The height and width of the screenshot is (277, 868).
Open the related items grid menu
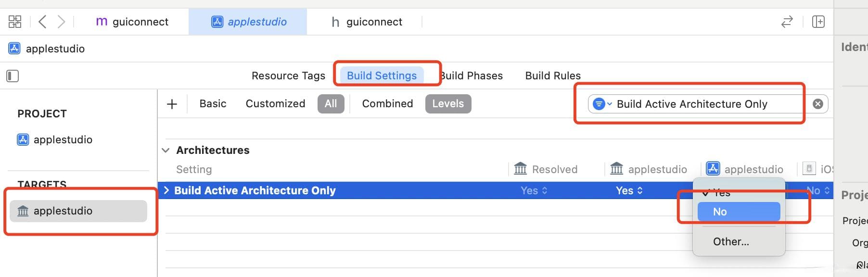[x=15, y=22]
